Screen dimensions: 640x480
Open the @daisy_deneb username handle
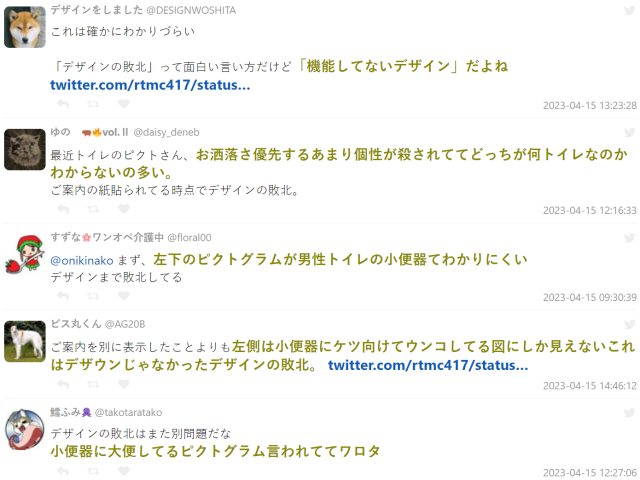pos(167,132)
